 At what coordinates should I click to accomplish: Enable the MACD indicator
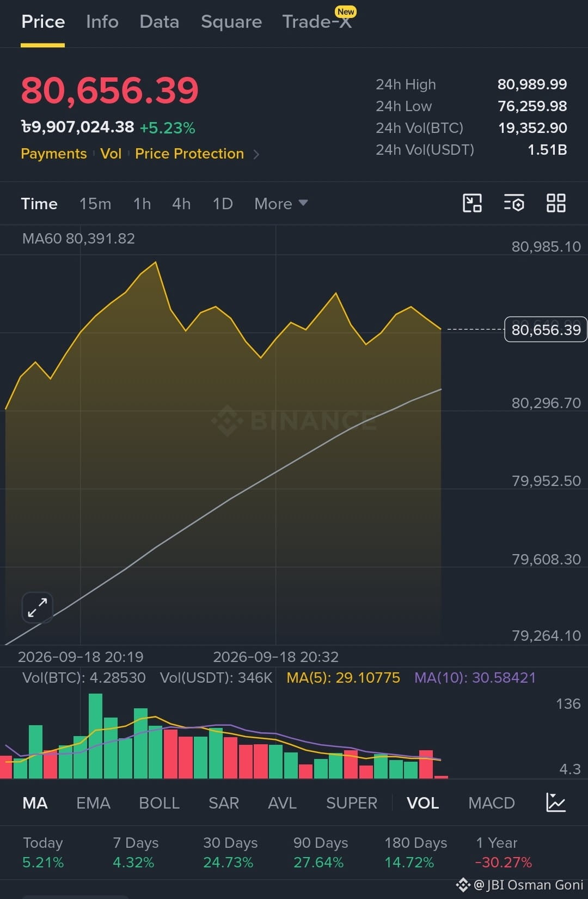coord(491,803)
